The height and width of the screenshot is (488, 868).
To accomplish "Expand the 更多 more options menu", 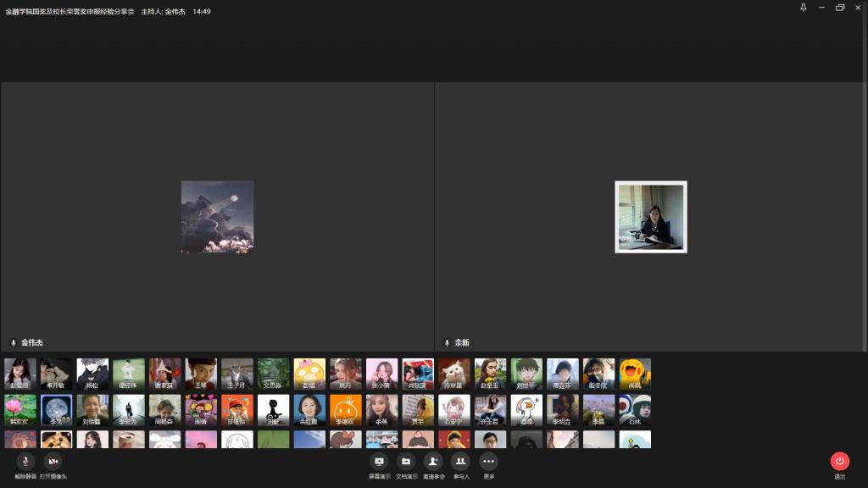I will click(x=488, y=462).
